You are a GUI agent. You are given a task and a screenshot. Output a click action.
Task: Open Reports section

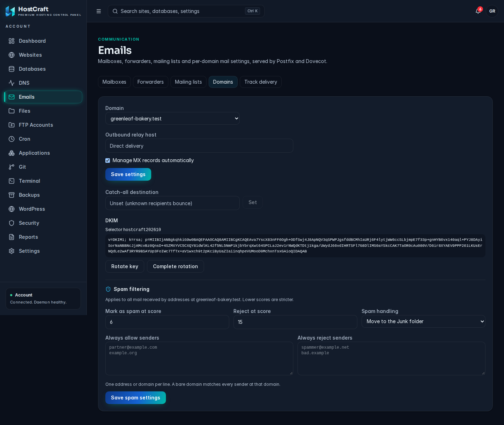coord(43,237)
